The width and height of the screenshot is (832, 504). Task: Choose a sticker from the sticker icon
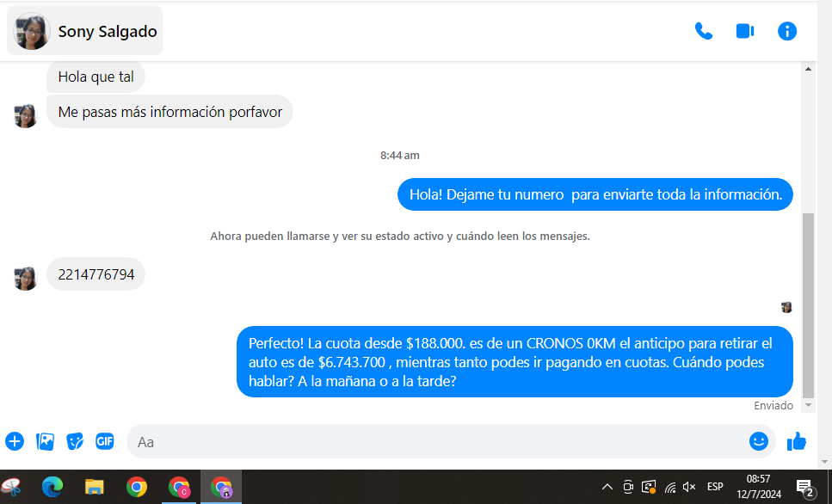75,441
